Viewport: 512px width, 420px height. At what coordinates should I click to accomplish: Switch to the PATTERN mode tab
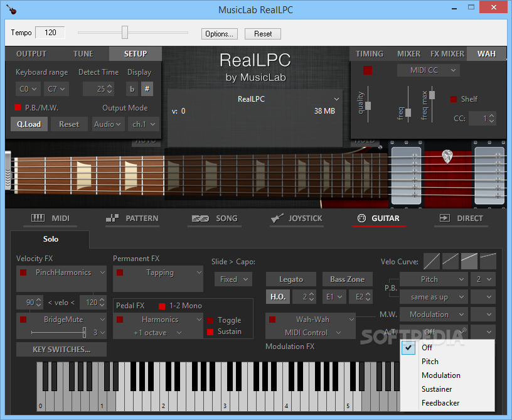tap(132, 218)
